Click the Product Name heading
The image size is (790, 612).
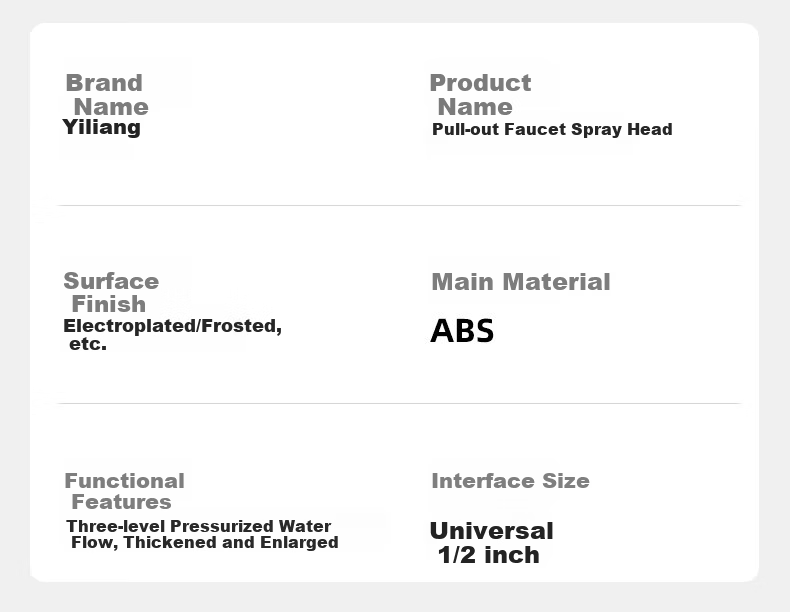(480, 95)
